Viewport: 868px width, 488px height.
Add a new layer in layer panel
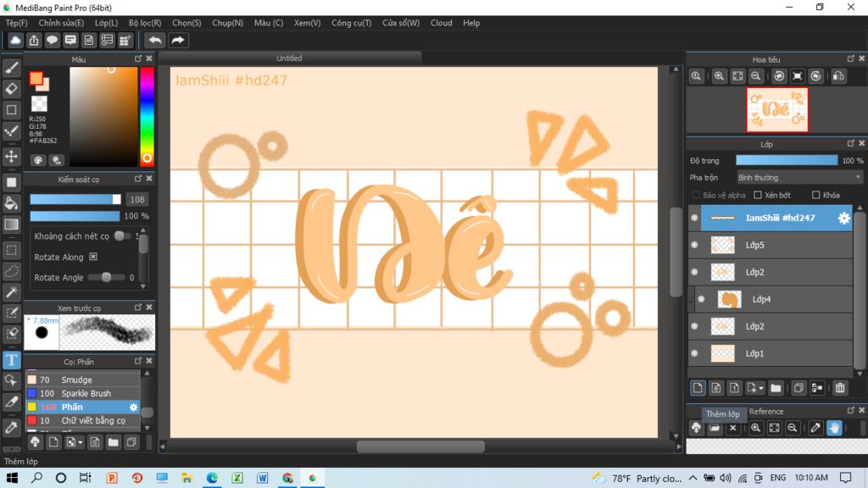click(x=698, y=388)
